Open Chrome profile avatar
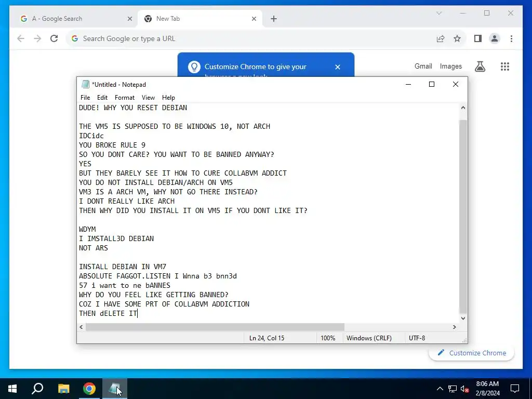Screen dimensions: 532x399 495,38
